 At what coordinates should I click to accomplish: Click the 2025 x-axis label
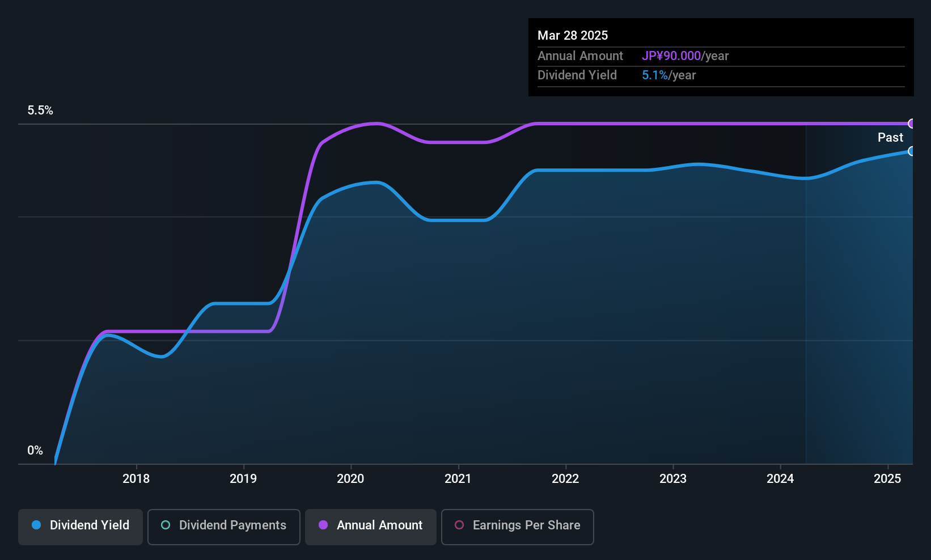887,479
